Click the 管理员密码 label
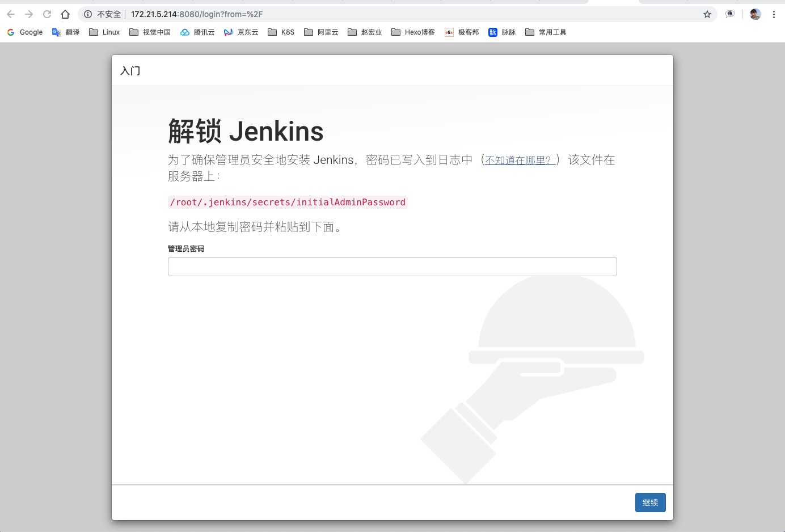Screen dimensions: 785x532 click(x=186, y=249)
